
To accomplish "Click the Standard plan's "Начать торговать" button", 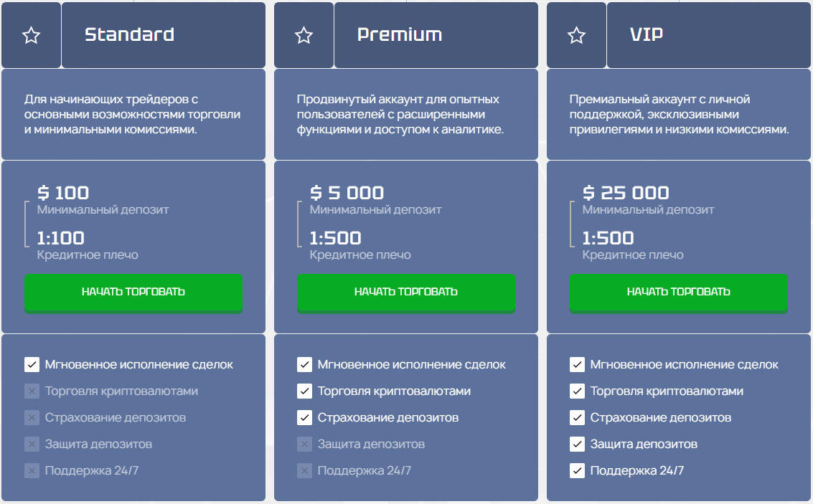I will coord(133,292).
